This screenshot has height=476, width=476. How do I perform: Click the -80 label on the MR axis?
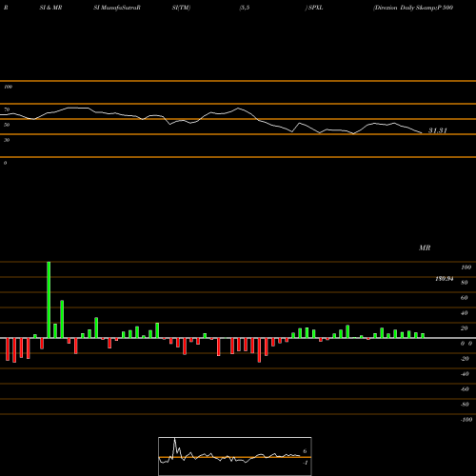click(465, 405)
